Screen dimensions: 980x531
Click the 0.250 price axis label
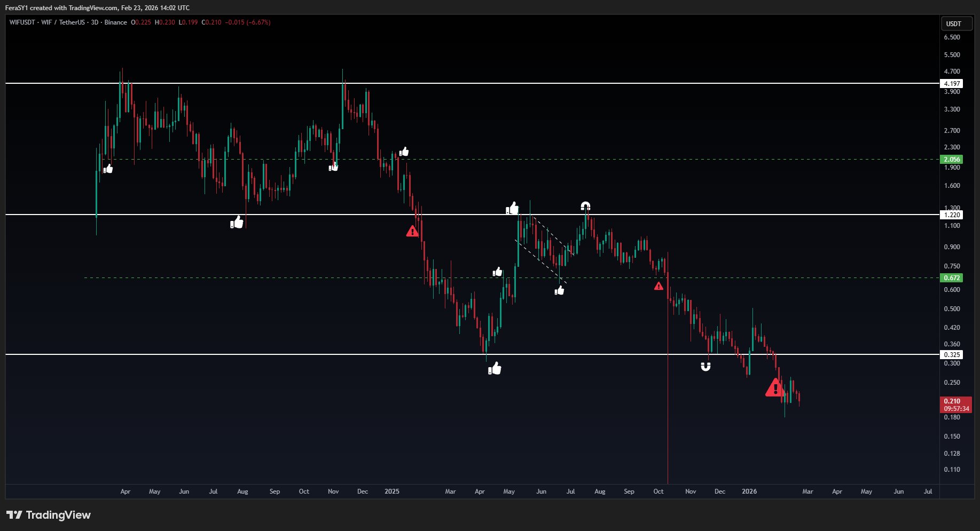coord(952,383)
